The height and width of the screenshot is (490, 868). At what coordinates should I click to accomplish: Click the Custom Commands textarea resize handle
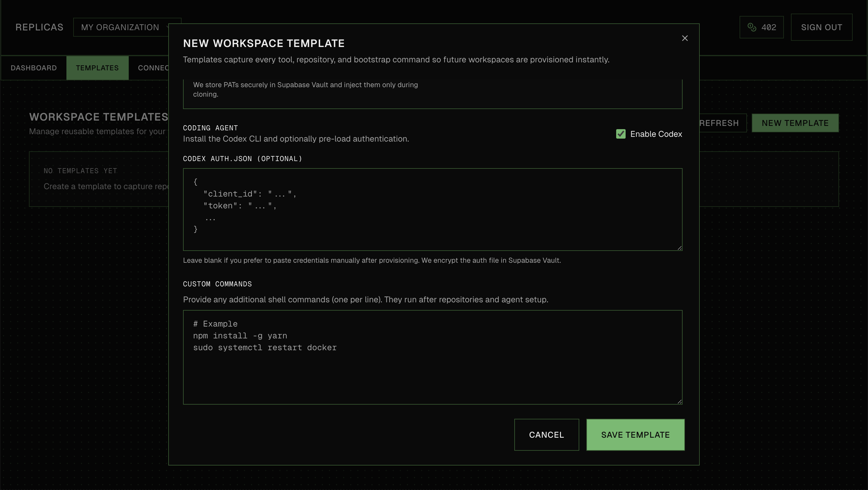(679, 401)
